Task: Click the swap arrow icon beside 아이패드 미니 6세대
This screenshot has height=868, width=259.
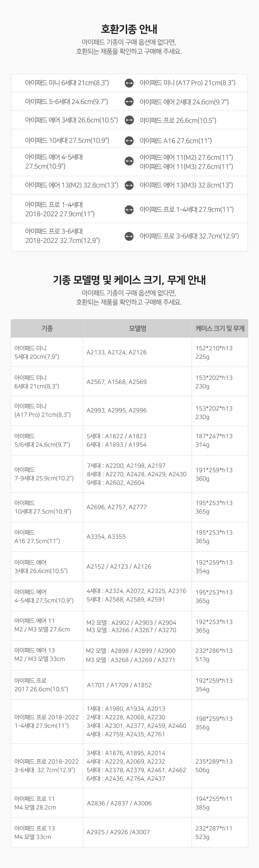Action: click(129, 83)
